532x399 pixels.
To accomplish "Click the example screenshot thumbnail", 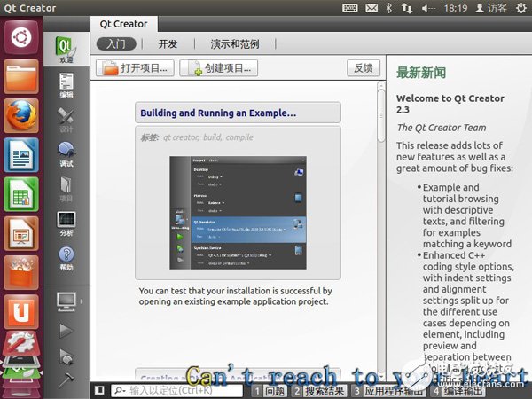I will (238, 213).
